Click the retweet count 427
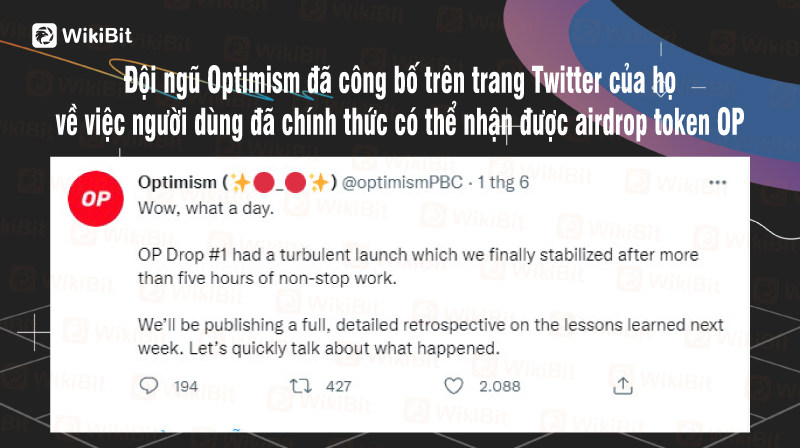This screenshot has width=800, height=448. (x=338, y=387)
